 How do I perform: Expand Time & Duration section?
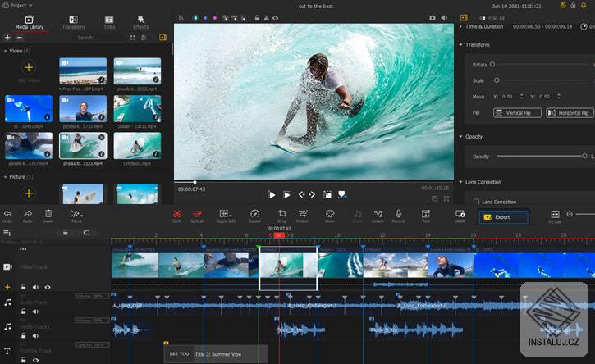click(460, 26)
